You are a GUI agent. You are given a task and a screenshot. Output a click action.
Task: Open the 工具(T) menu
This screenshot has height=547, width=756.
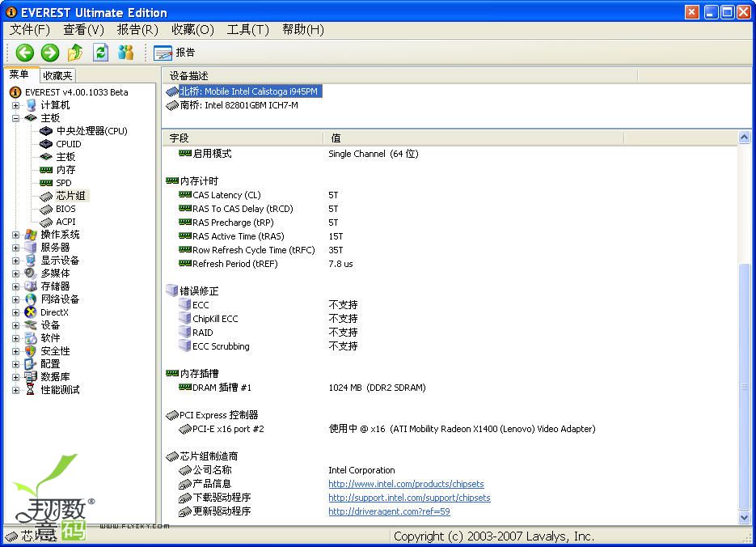[247, 29]
